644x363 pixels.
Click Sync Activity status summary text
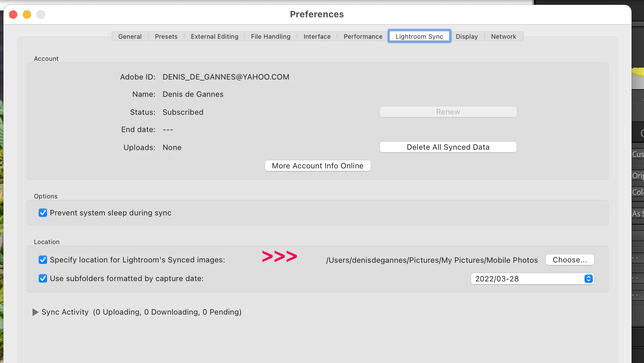tap(167, 312)
